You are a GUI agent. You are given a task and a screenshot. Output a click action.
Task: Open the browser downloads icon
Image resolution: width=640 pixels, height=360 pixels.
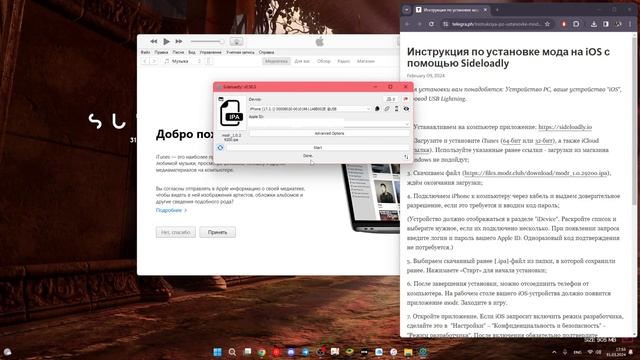(594, 24)
